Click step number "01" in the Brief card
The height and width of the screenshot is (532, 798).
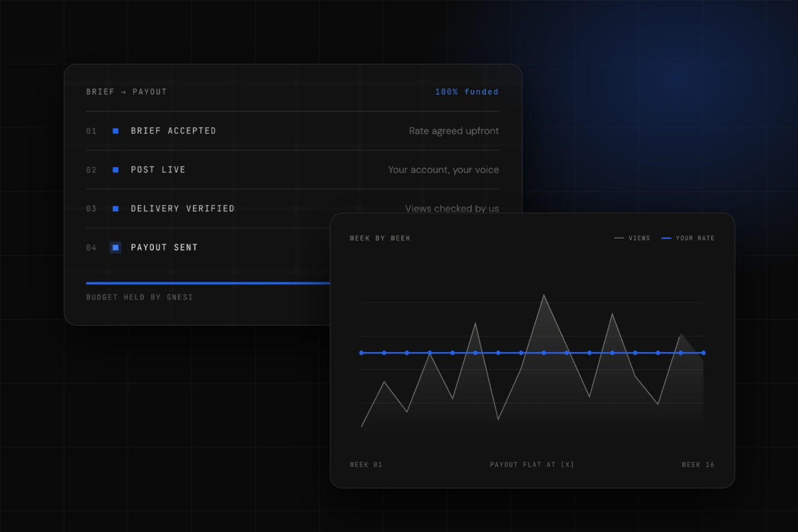point(92,131)
